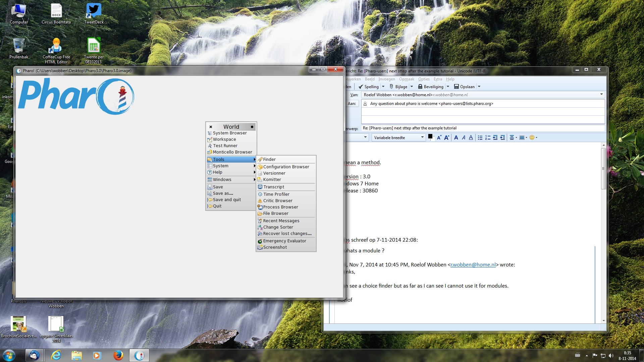The image size is (644, 362).
Task: Click File Browser folder icon
Action: click(260, 214)
